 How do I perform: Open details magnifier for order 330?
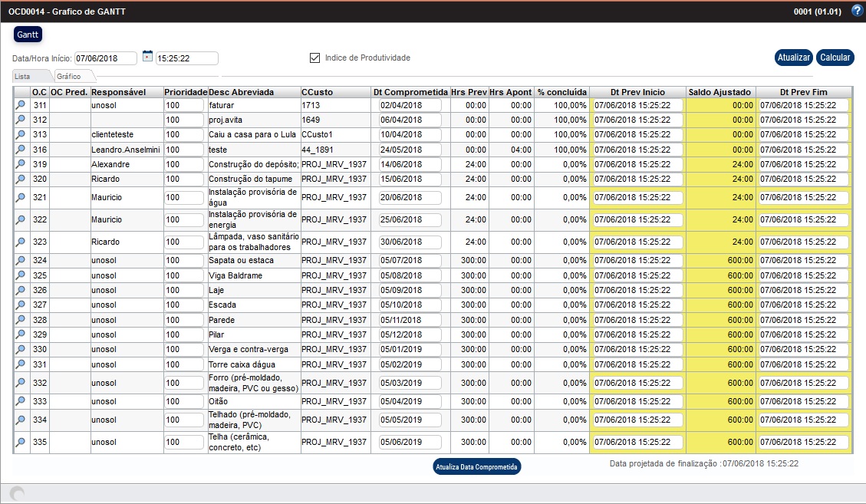point(21,350)
